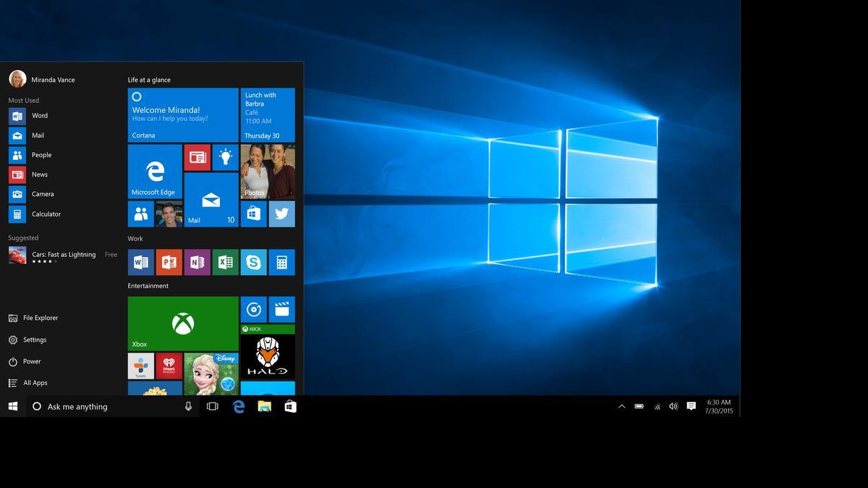Open Mail from the Most Used list
Viewport: 868px width, 488px height.
click(64, 135)
